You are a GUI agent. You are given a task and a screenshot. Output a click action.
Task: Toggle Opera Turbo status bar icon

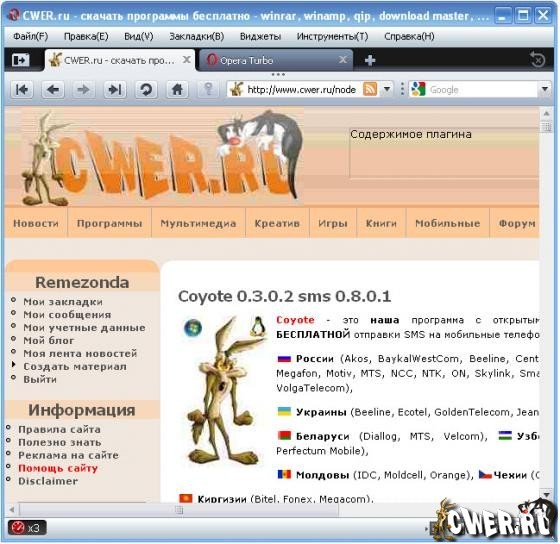coord(27,528)
